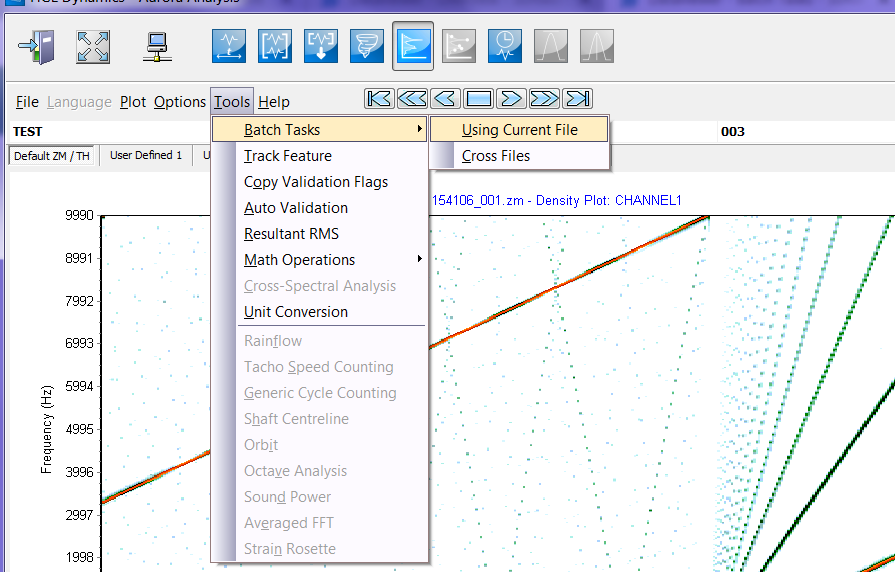The image size is (895, 572).
Task: Expand the Batch Tasks submenu
Action: (x=320, y=130)
